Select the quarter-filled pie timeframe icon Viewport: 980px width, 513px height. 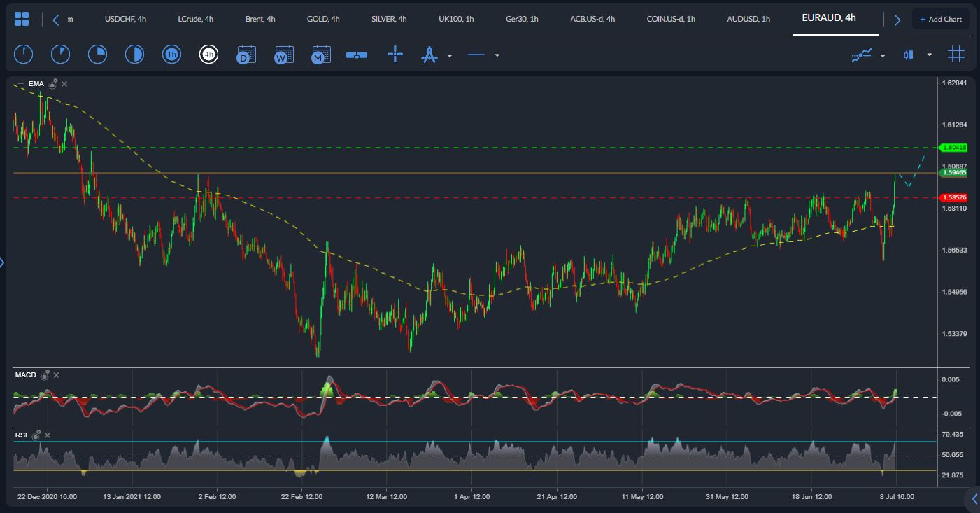(x=97, y=54)
